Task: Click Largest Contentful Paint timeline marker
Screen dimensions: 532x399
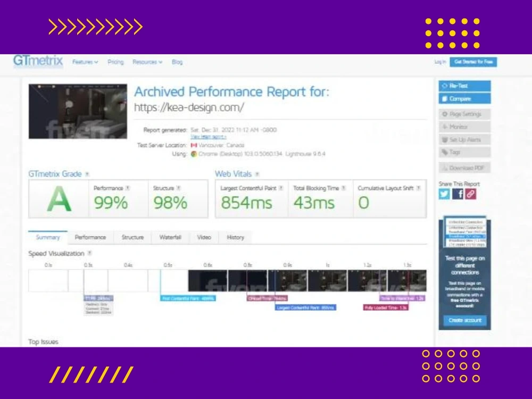Action: point(305,307)
